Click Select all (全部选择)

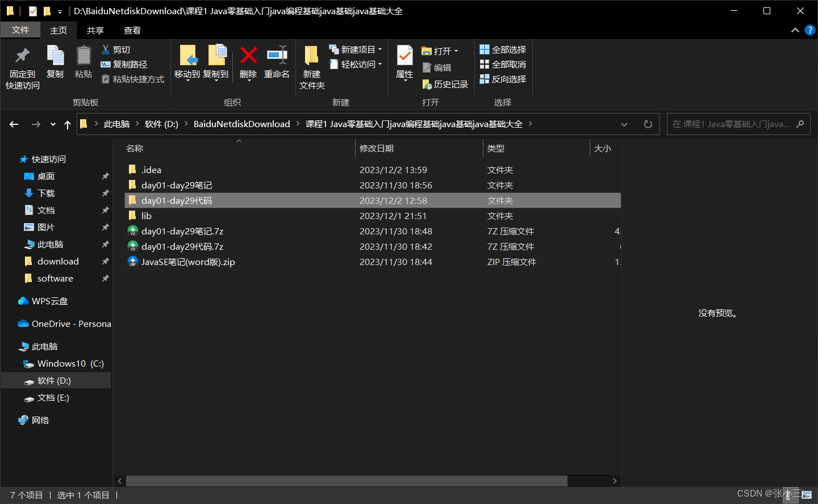click(x=503, y=50)
